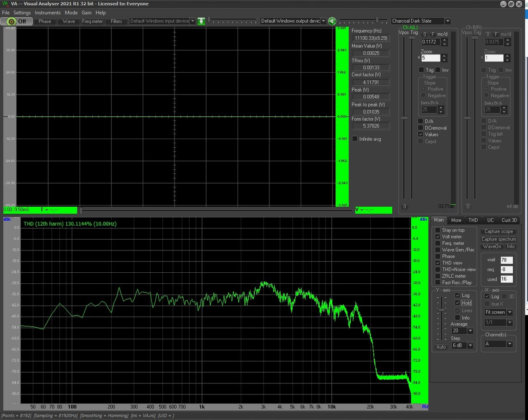Decrease Ch A ms/d value with down arrow
528x420 pixels.
point(444,44)
